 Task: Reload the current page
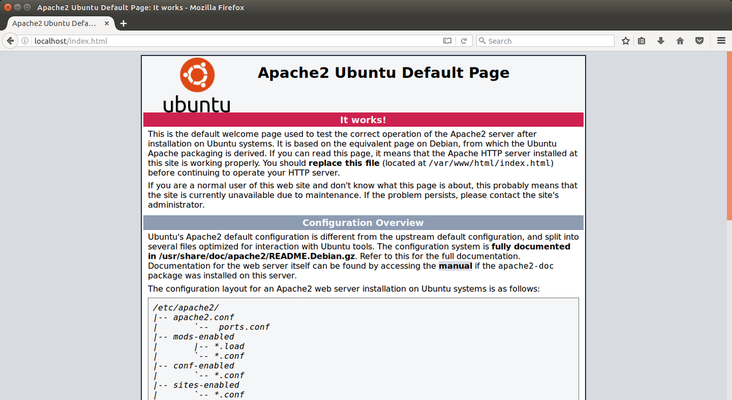463,41
